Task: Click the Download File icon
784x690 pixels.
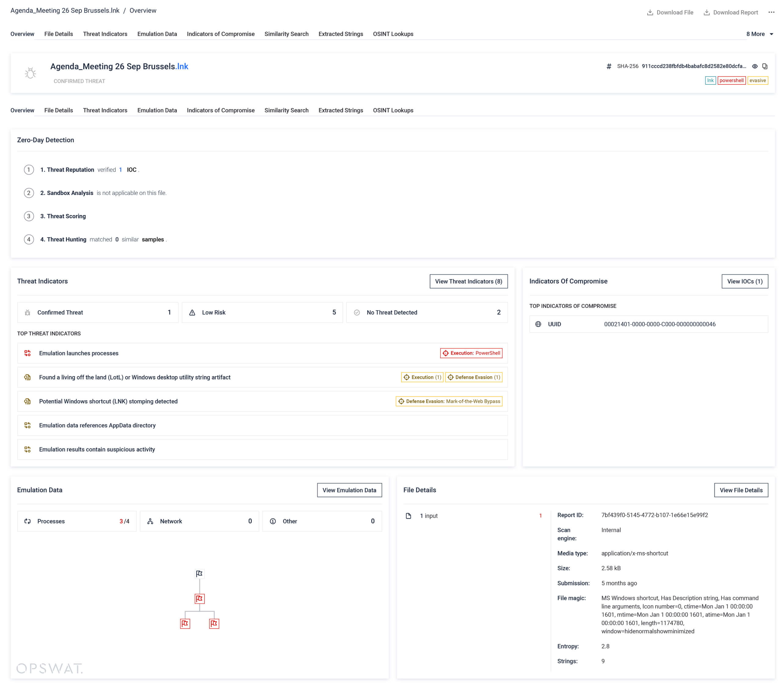Action: coord(650,12)
